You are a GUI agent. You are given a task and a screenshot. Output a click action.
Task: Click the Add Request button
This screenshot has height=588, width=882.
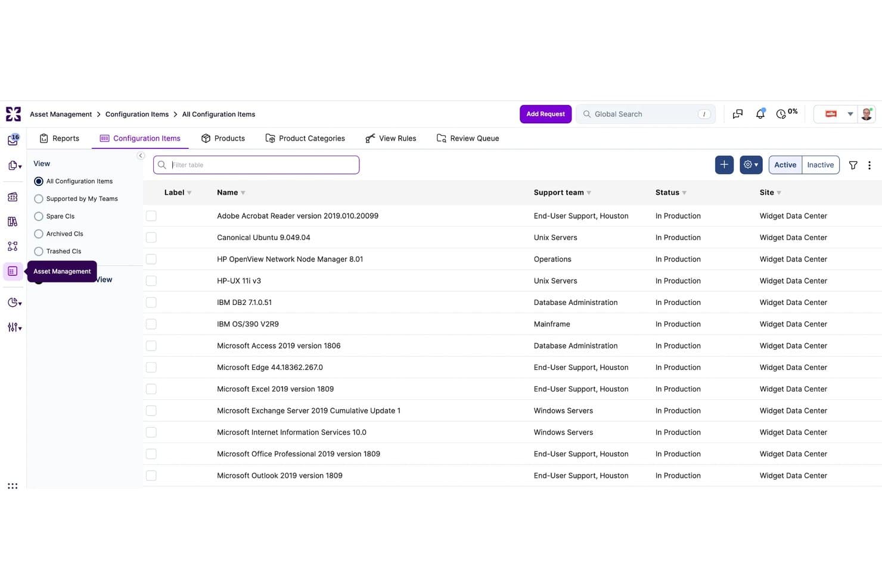(x=545, y=114)
